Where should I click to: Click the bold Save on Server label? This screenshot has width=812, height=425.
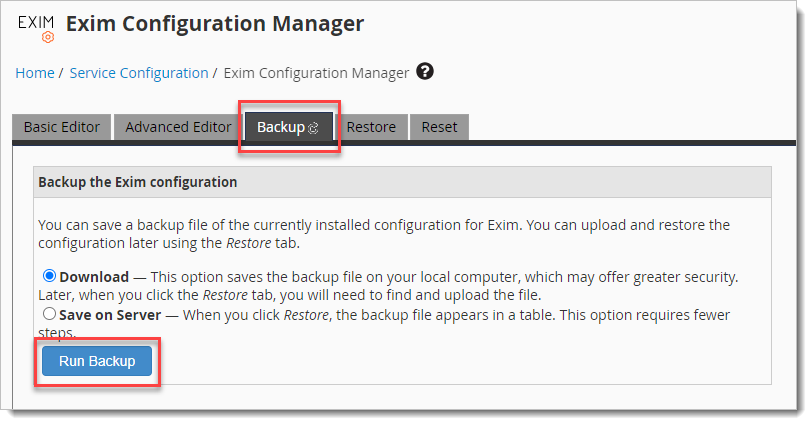(110, 315)
